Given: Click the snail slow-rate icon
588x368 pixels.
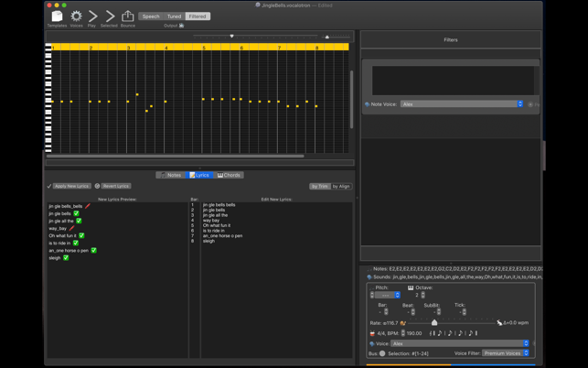Looking at the screenshot, I should [403, 323].
